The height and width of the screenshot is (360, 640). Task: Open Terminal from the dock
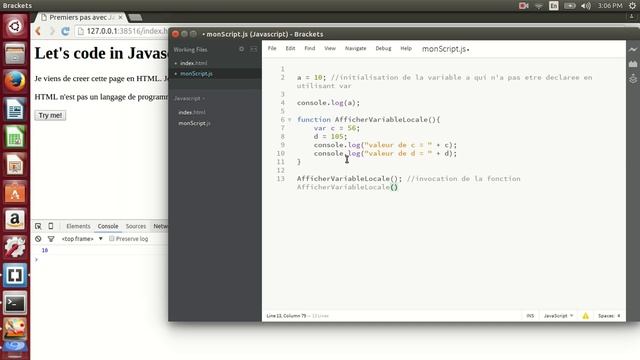coord(15,303)
